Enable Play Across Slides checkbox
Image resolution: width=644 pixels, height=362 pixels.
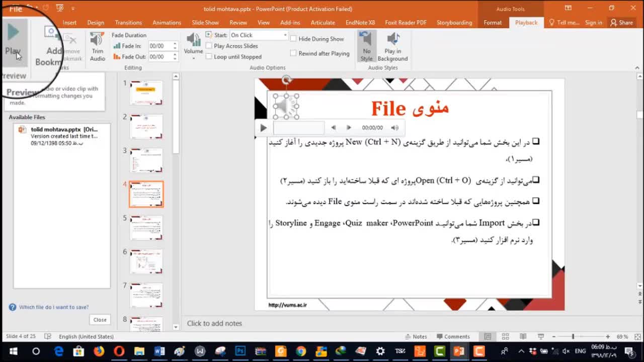pos(209,46)
